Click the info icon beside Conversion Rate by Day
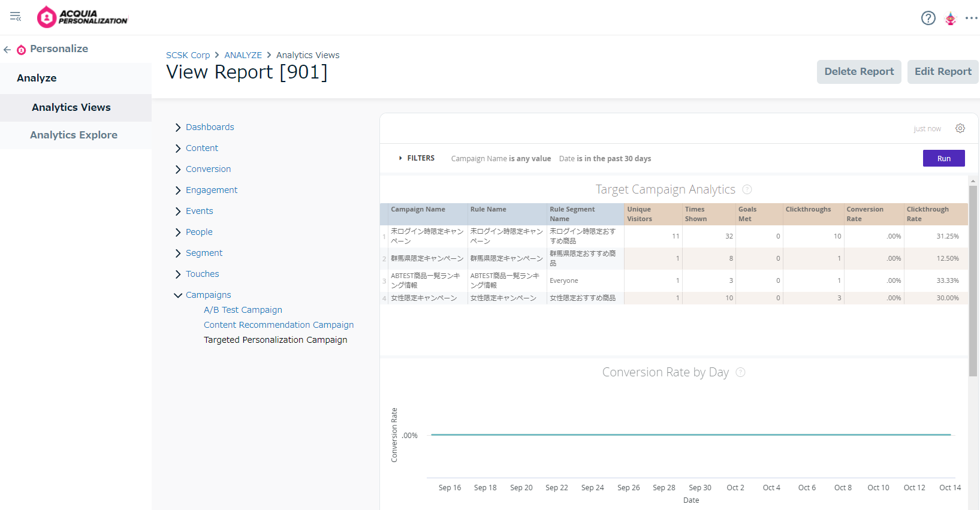The height and width of the screenshot is (510, 980). tap(740, 372)
